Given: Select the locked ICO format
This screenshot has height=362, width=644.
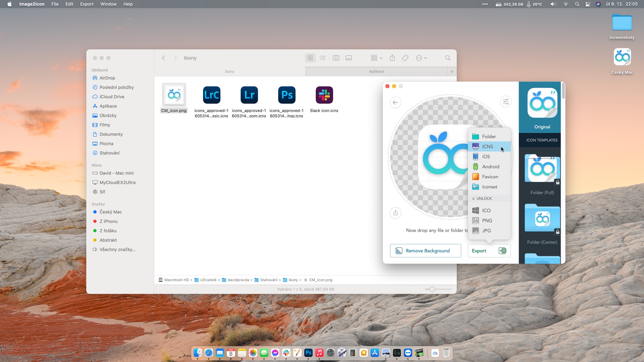Looking at the screenshot, I should (x=486, y=211).
